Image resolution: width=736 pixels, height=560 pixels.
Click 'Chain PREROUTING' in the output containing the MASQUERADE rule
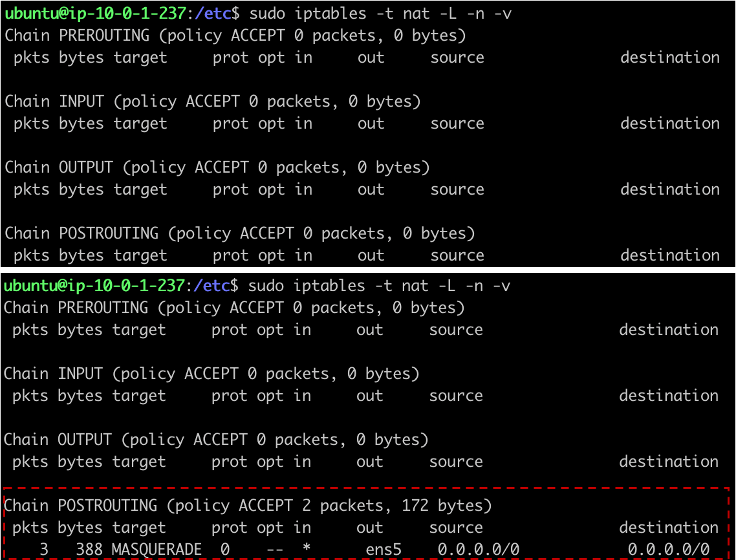[x=76, y=307]
